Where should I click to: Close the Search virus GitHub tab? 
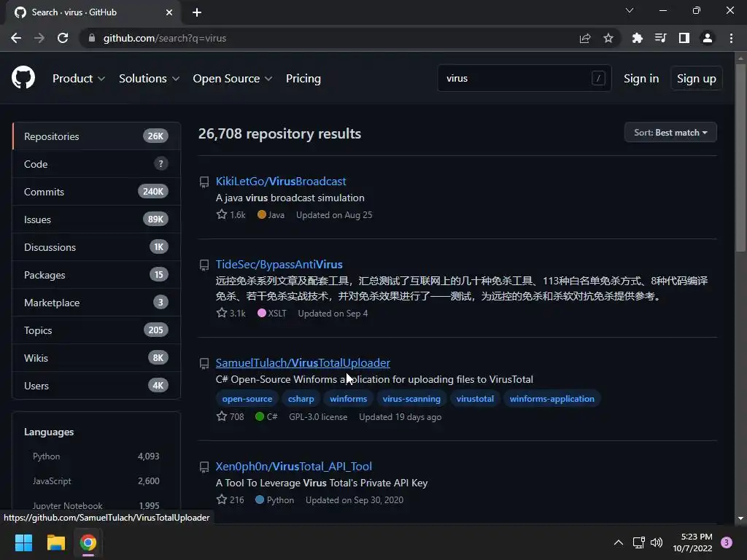[169, 12]
